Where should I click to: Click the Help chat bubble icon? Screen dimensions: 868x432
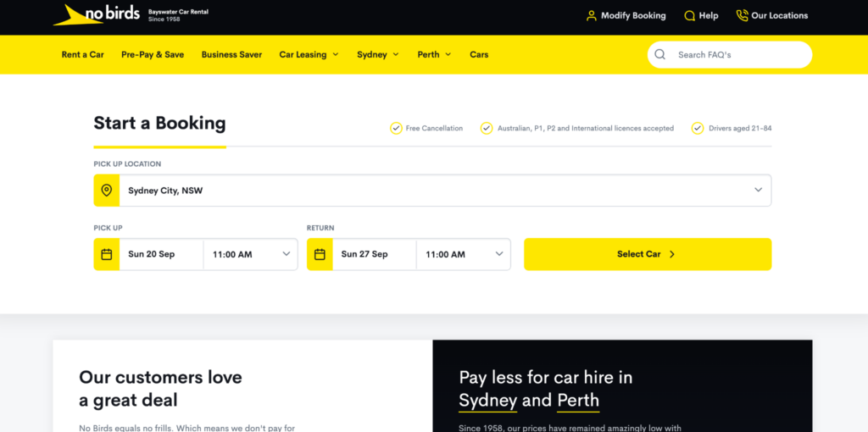coord(689,15)
